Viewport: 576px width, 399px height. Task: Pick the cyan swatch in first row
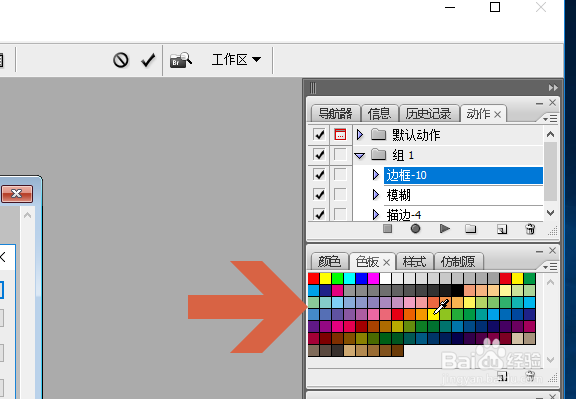click(x=349, y=278)
